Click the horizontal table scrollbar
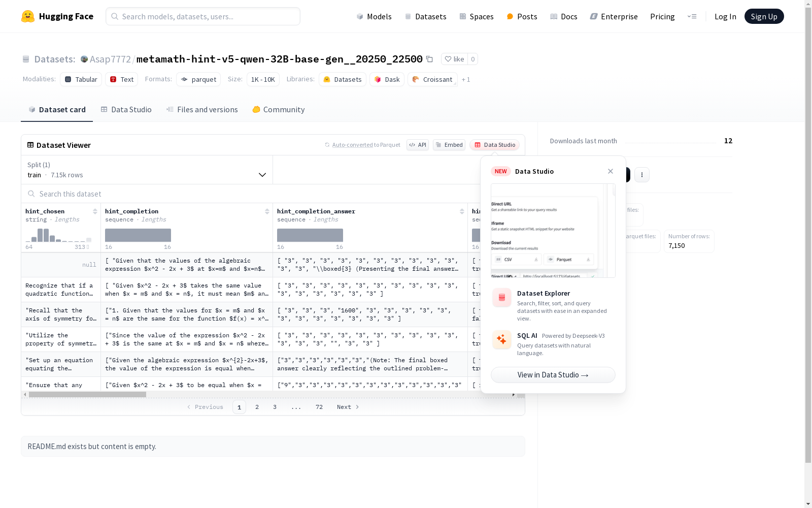 point(87,394)
